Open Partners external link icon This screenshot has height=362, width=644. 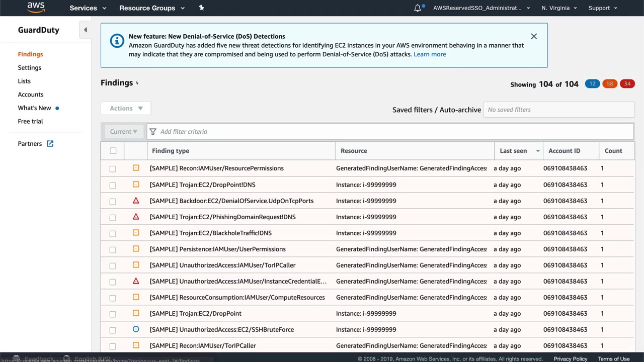50,144
